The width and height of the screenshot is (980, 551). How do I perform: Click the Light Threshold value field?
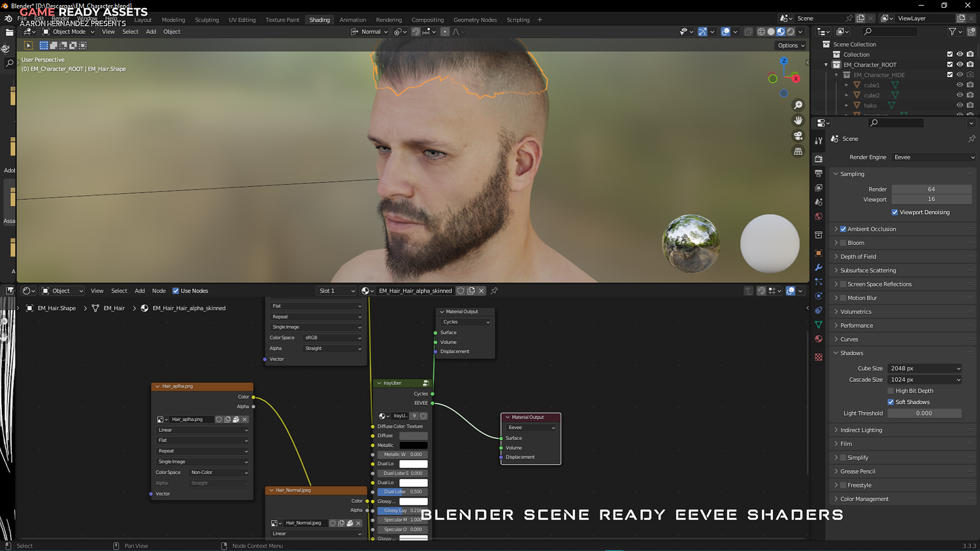(x=924, y=413)
